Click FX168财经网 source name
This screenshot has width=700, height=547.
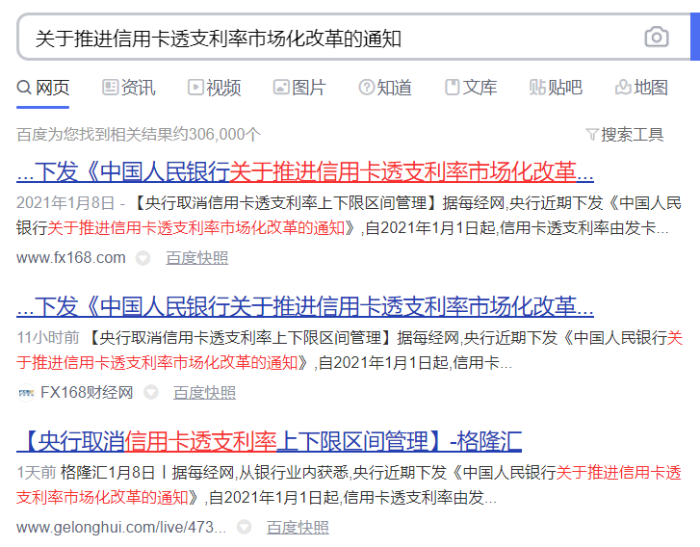87,393
